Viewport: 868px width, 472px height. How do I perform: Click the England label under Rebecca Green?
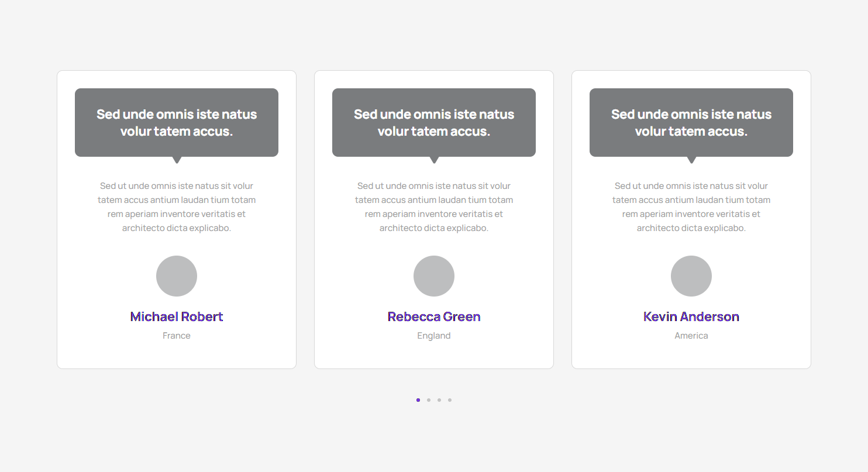(434, 336)
